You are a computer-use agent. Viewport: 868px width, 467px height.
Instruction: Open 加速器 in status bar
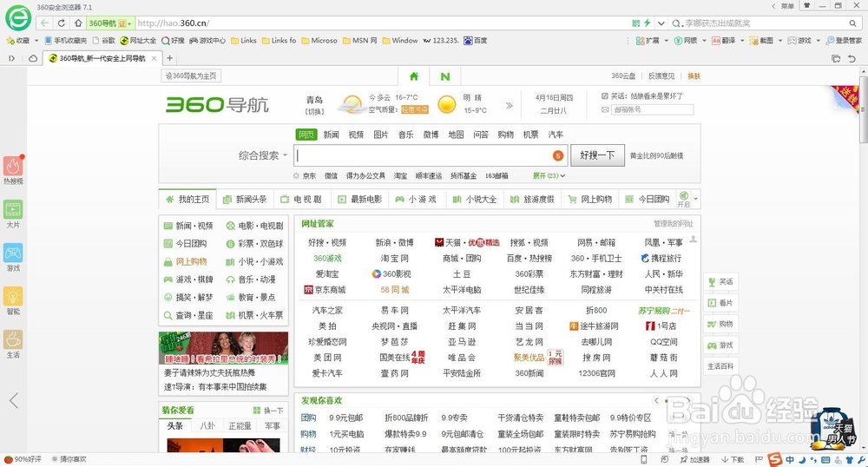694,459
